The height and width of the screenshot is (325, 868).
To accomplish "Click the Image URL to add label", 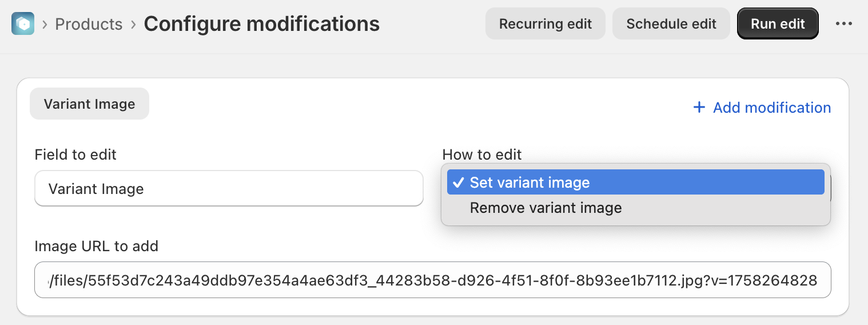I will (96, 246).
